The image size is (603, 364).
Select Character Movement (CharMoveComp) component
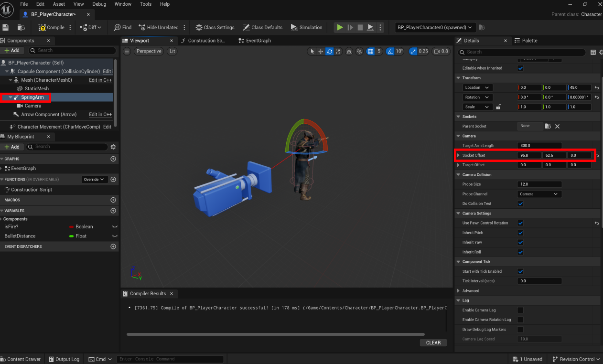[x=58, y=127]
